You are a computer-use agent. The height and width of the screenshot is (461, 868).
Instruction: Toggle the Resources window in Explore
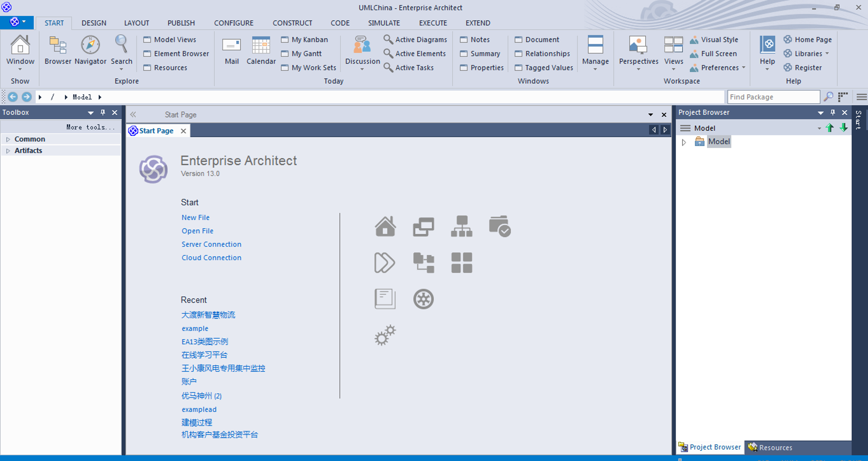pyautogui.click(x=165, y=68)
